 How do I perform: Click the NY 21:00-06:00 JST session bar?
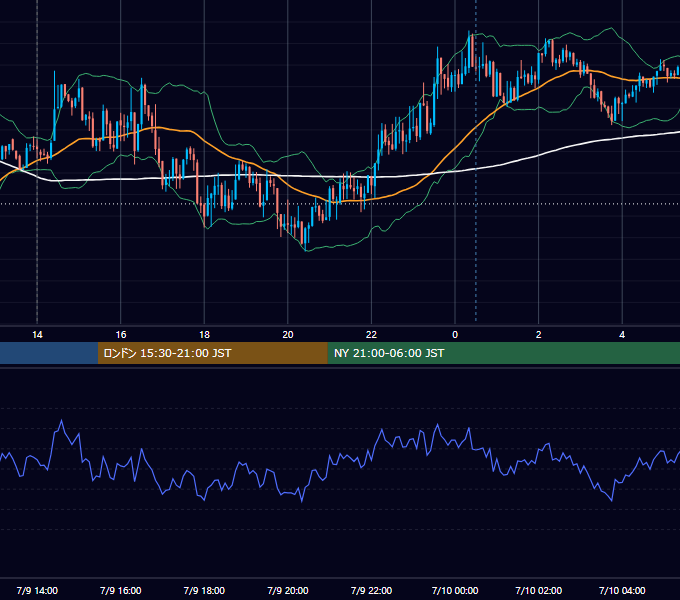coord(503,353)
